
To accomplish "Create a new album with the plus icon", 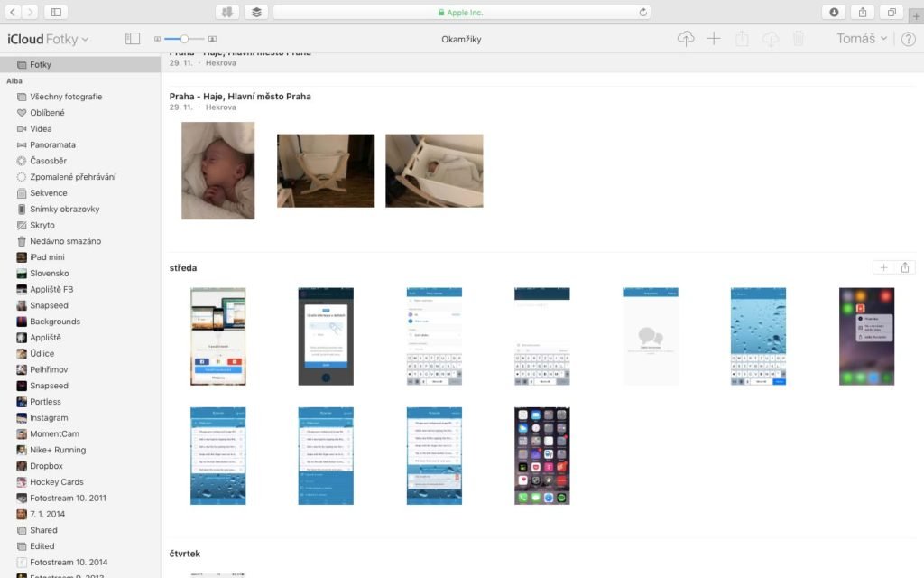I will click(x=714, y=40).
